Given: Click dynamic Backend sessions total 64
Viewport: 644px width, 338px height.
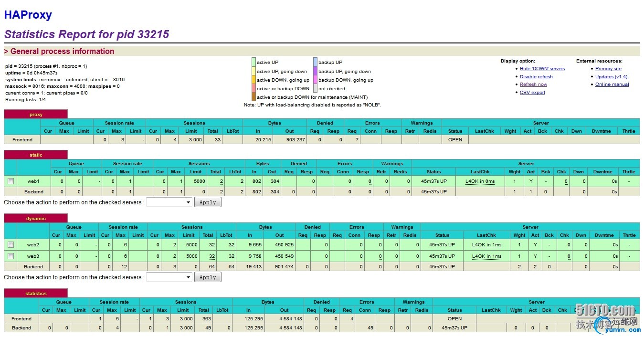Looking at the screenshot, I should [211, 267].
